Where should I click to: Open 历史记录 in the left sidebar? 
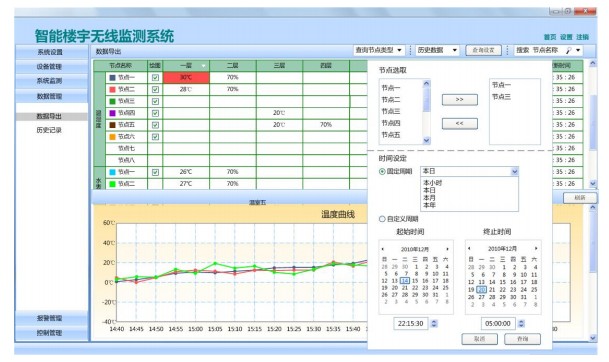coord(49,130)
